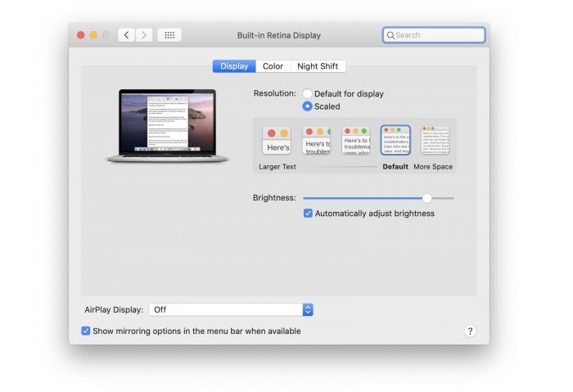Go back with the left chevron button

tap(126, 35)
